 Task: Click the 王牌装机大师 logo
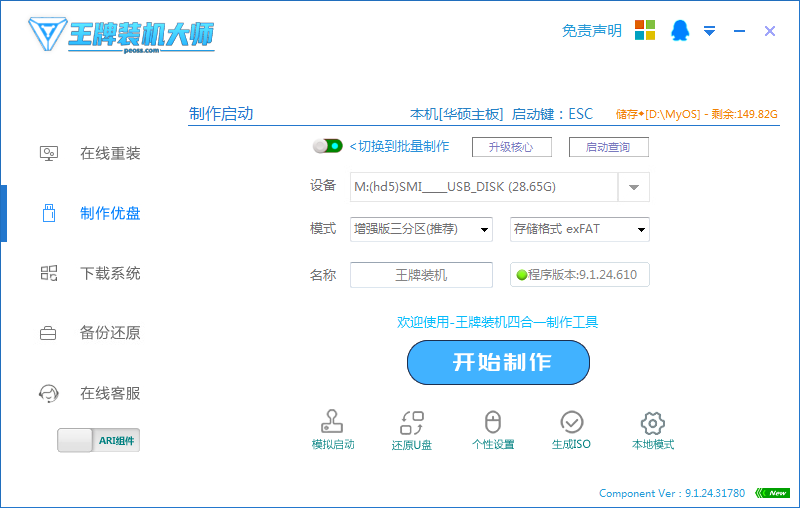click(121, 35)
